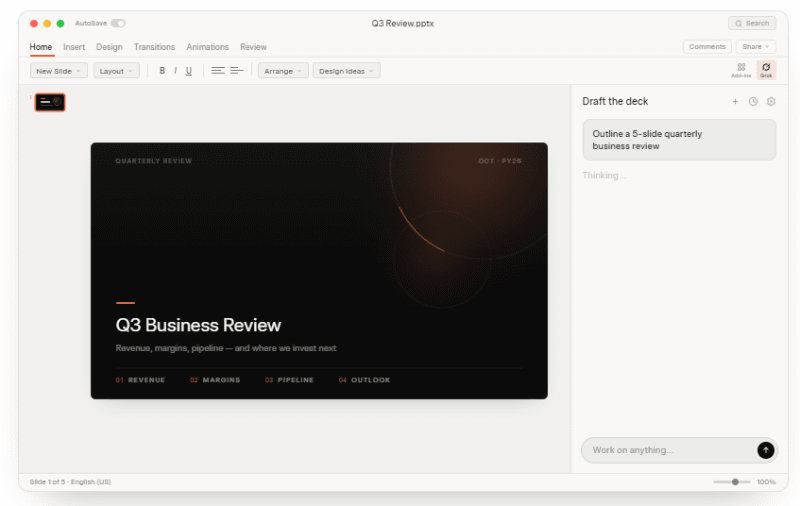Open chat history with the clock icon
This screenshot has width=800, height=506.
coord(753,102)
